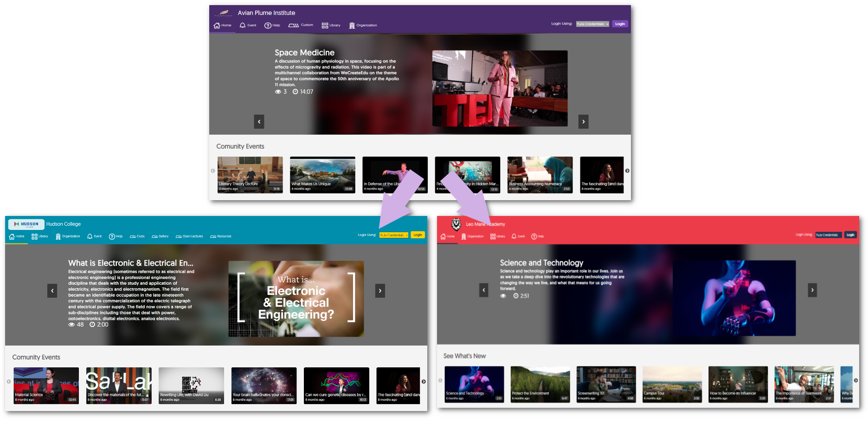Image resolution: width=868 pixels, height=444 pixels.
Task: Advance the Space Medicine carousel with the right arrow
Action: [x=583, y=121]
